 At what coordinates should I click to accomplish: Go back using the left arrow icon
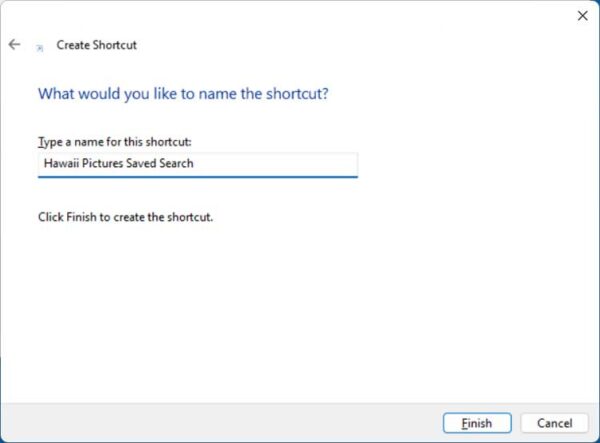click(x=14, y=44)
